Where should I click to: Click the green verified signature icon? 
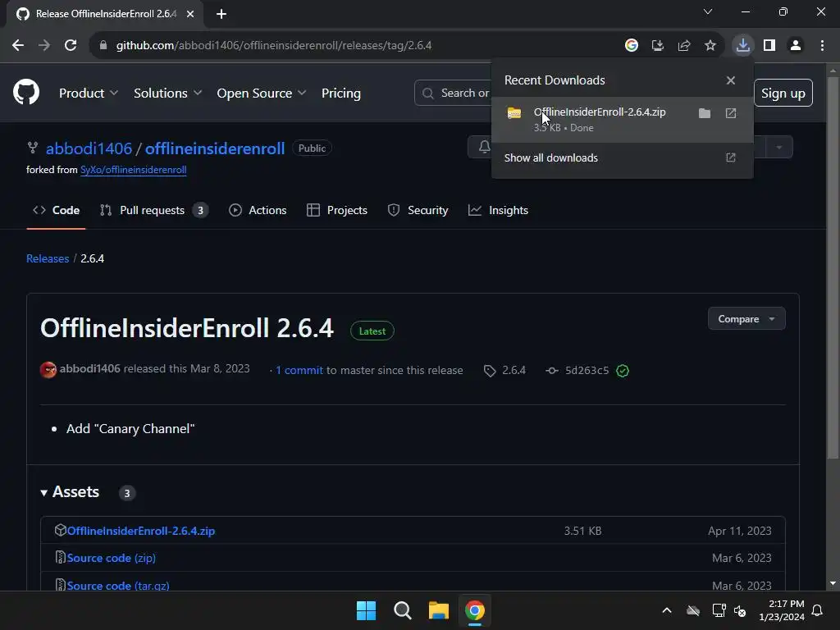(x=623, y=371)
